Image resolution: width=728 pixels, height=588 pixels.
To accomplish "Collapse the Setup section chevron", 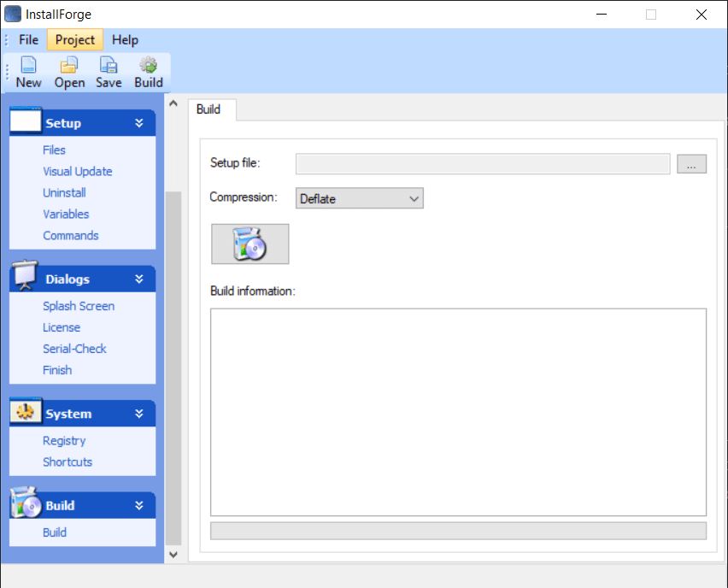I will coord(138,123).
